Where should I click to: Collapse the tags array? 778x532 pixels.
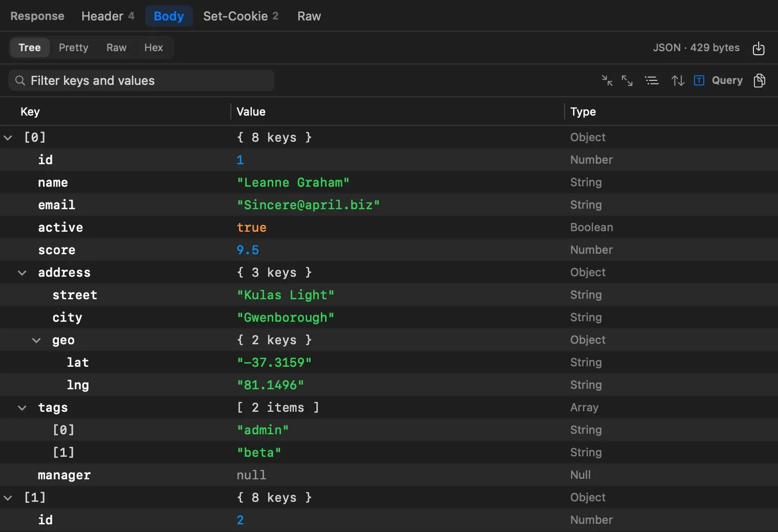[22, 408]
